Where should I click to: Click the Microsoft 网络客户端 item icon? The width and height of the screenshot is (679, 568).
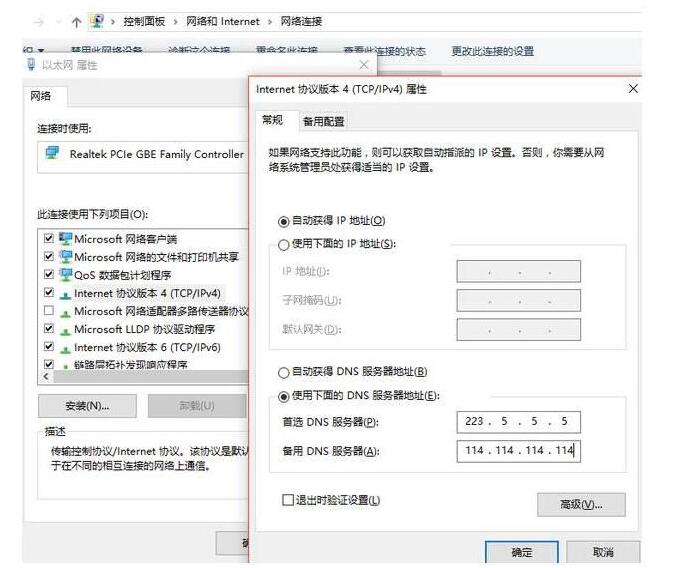(66, 239)
